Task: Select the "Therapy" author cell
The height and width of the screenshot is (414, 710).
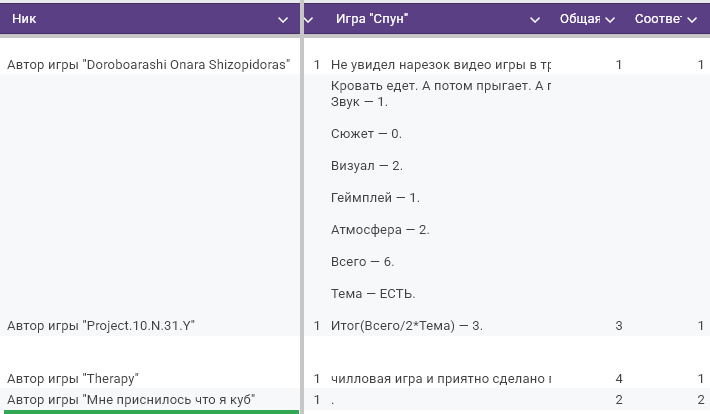Action: [x=73, y=379]
